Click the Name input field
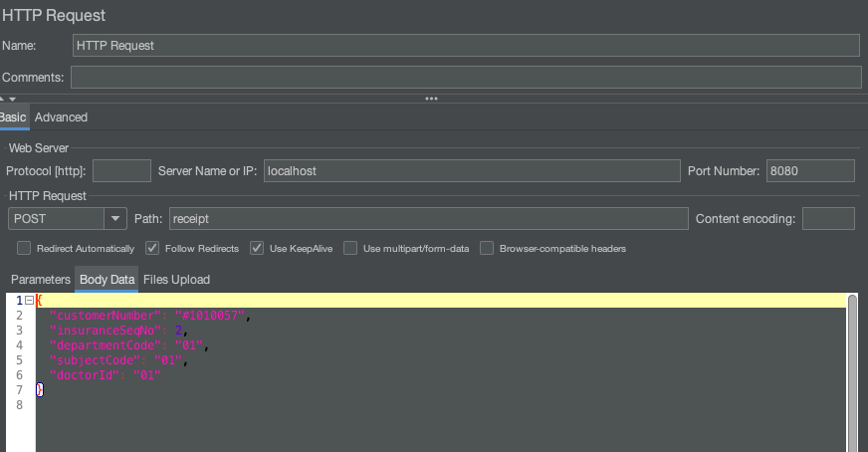The width and height of the screenshot is (868, 452). [x=466, y=46]
